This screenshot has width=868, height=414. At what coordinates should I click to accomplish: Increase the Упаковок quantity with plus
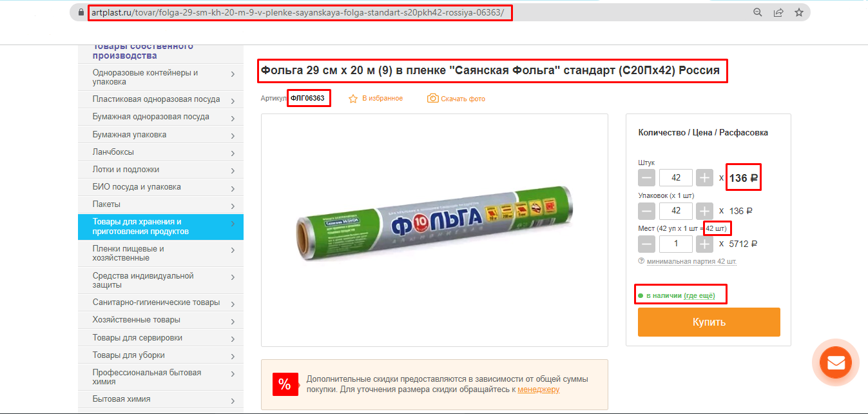click(705, 211)
